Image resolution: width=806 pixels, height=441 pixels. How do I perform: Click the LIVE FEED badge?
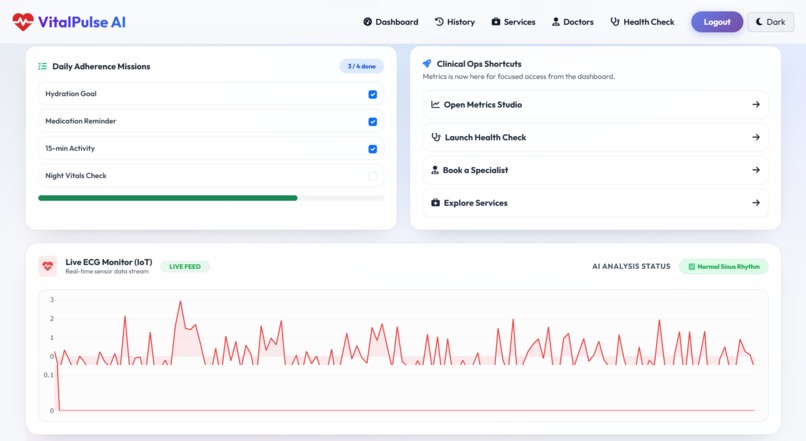(185, 266)
